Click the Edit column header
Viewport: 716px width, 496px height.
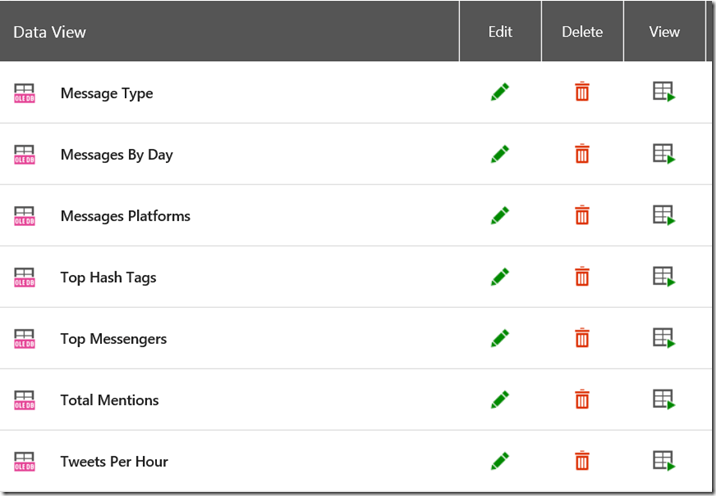[500, 32]
